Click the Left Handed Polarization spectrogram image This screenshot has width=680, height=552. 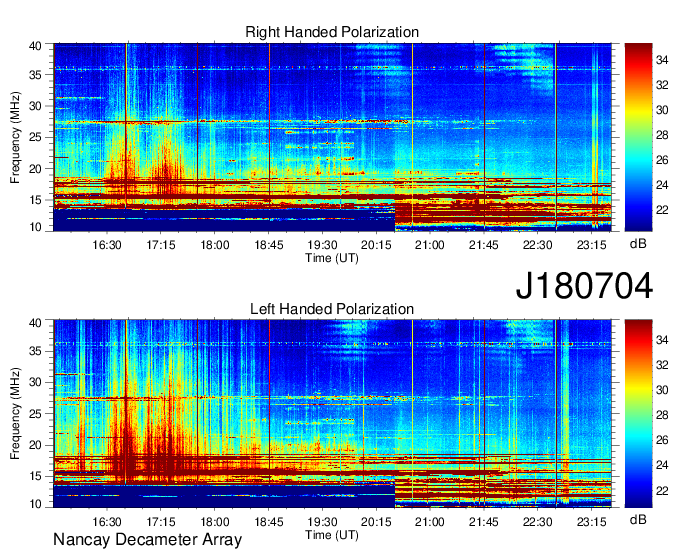332,414
